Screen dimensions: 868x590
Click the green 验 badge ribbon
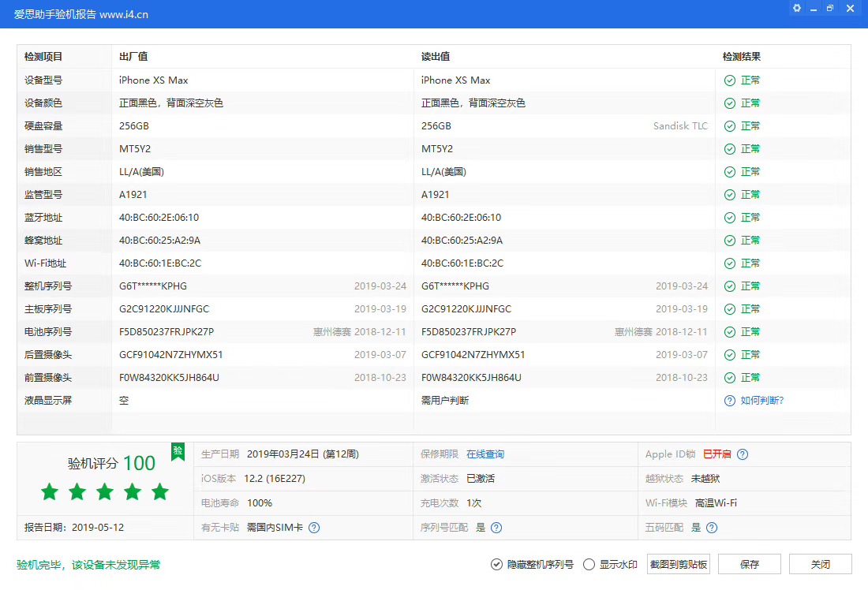[178, 452]
